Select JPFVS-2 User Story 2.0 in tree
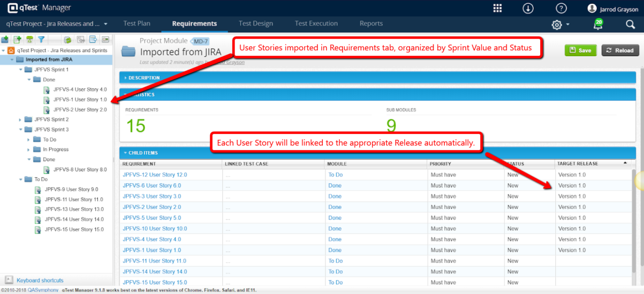Screen dimensions: 644x294 pos(80,109)
